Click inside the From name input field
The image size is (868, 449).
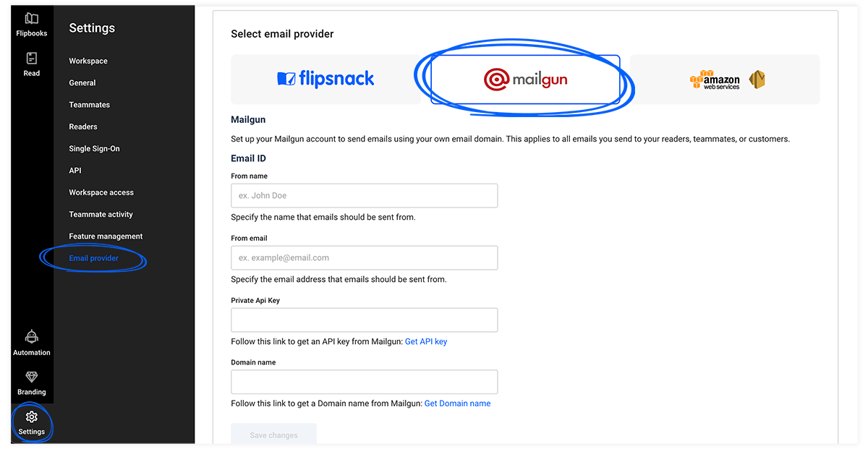(364, 195)
